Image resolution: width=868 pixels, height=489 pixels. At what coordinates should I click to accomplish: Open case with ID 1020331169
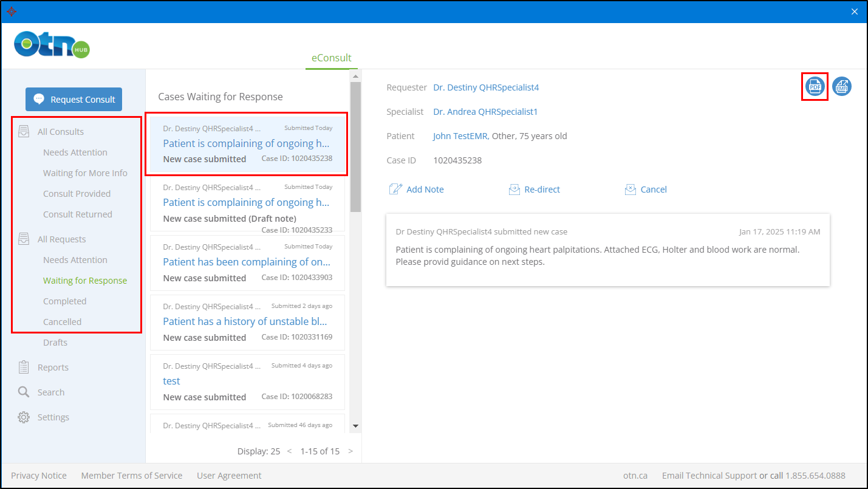pos(247,321)
